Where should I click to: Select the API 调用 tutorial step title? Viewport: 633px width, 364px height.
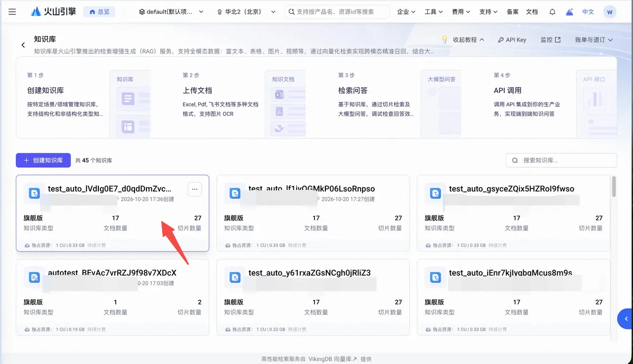(507, 91)
